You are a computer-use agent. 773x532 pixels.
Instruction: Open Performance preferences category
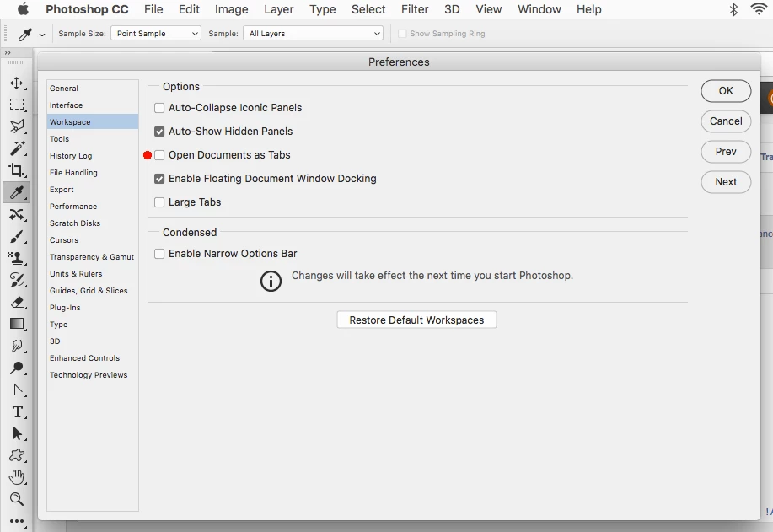point(93,206)
